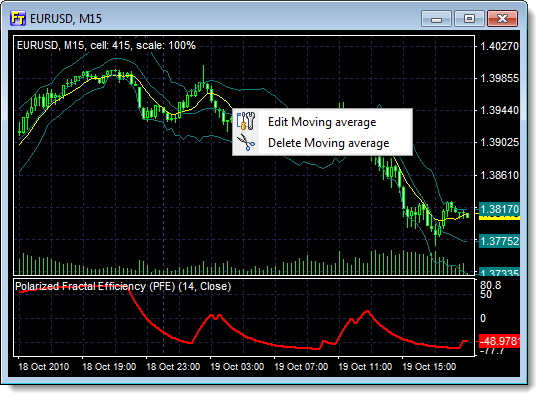Click the scissors icon for Delete Moving average
Image resolution: width=543 pixels, height=400 pixels.
point(246,142)
